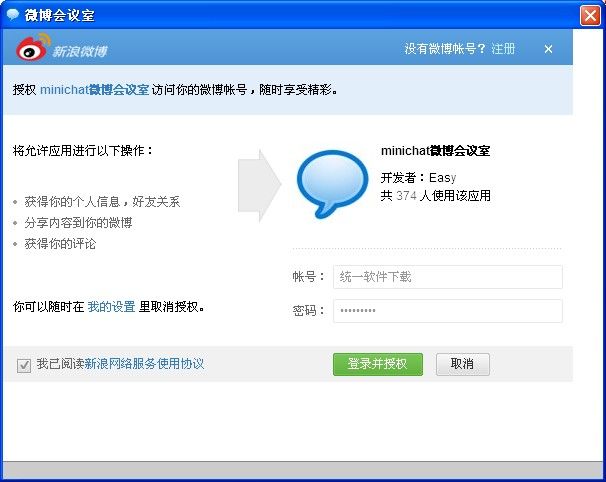
Task: Click the bold minichat微博会议室 app title
Action: 436,151
